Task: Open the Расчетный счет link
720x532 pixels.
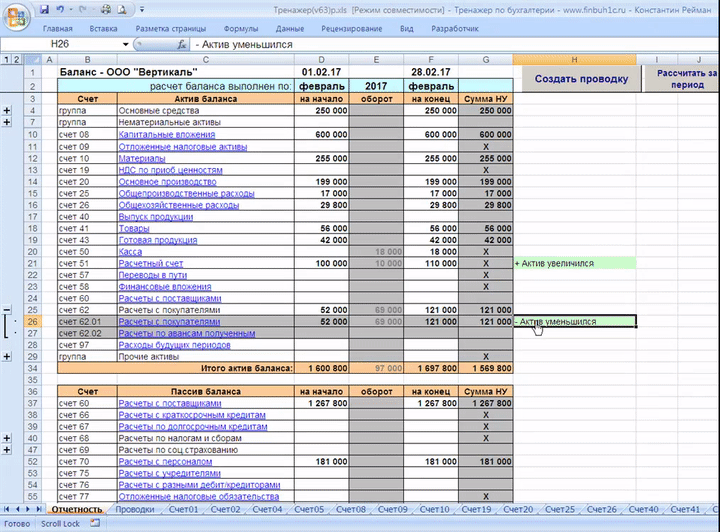Action: pyautogui.click(x=149, y=264)
